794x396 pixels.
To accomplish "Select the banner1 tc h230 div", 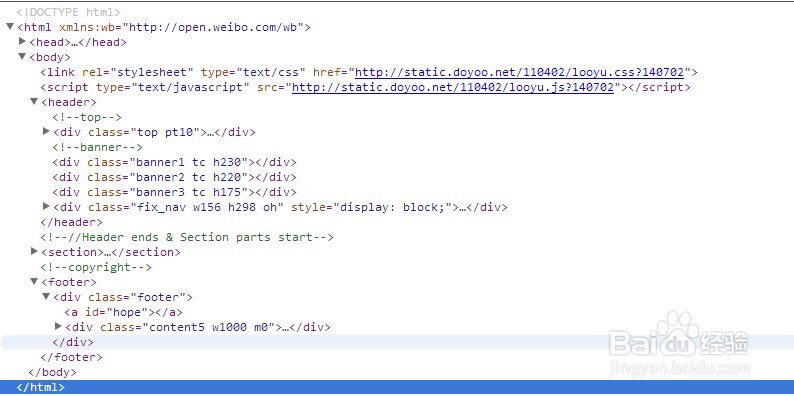I will [174, 163].
